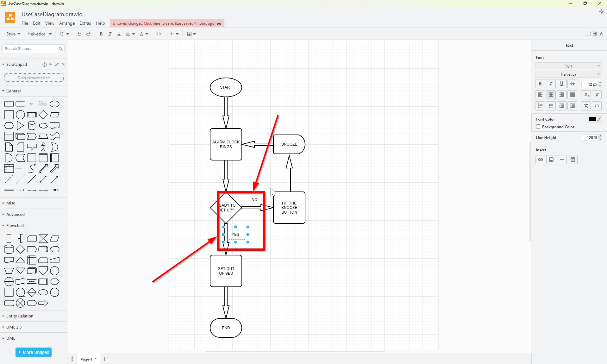Click the Page-1 tab
Screen dimensions: 607x364
point(86,359)
